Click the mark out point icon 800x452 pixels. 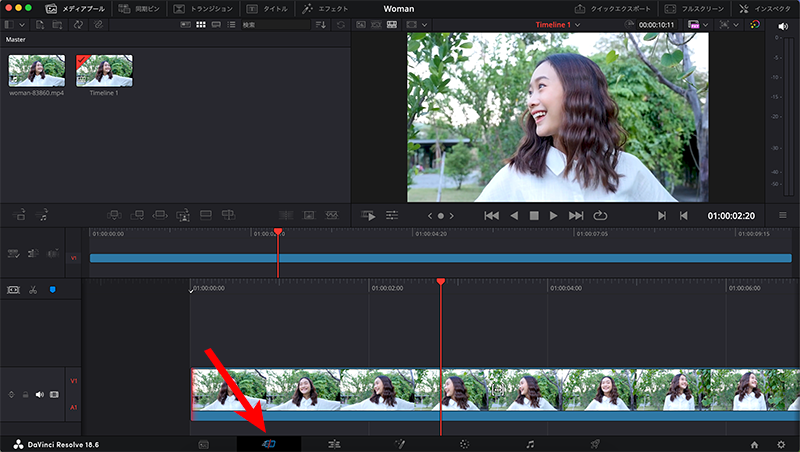(684, 216)
